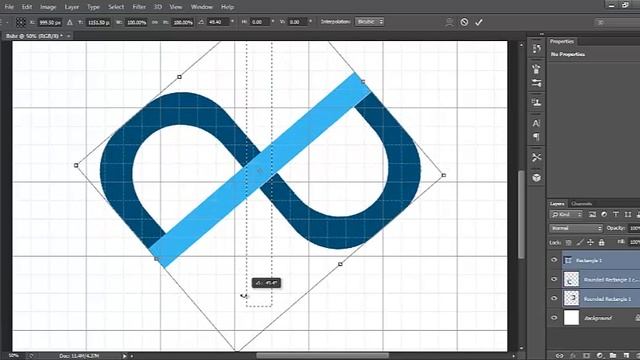Click the horizontal skew H field
This screenshot has width=640, height=360.
[x=259, y=22]
